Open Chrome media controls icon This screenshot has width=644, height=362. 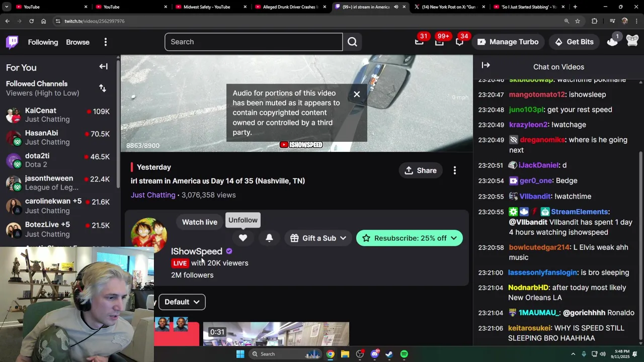(612, 21)
